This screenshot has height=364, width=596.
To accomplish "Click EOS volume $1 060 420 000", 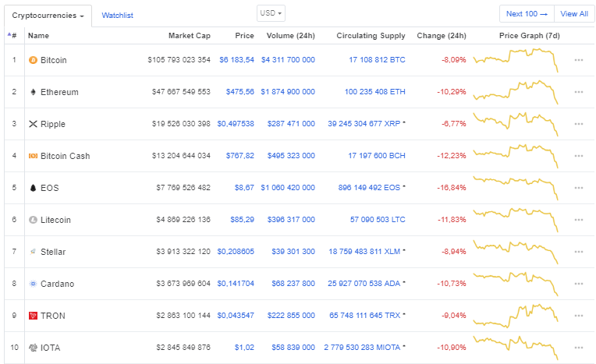I will pos(288,187).
